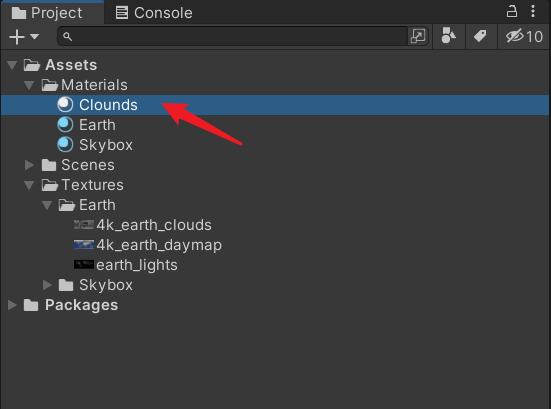This screenshot has width=551, height=409.
Task: Click the open search window icon
Action: pyautogui.click(x=418, y=36)
